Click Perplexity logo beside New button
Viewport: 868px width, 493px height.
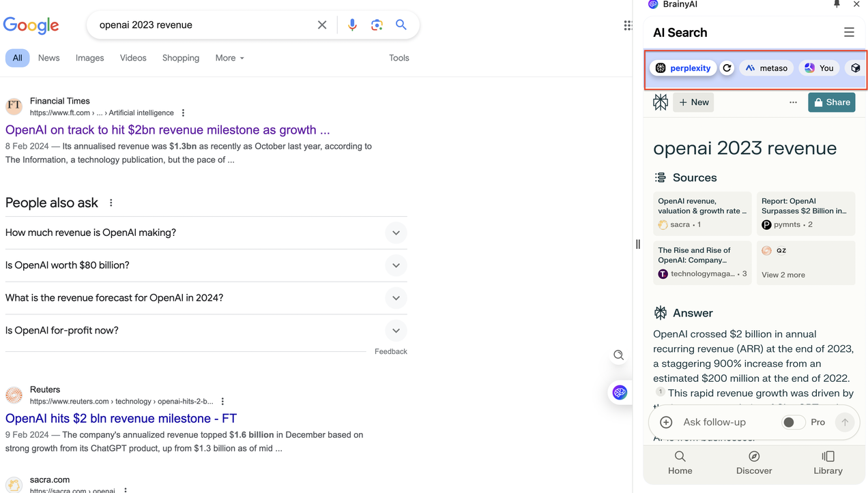661,102
